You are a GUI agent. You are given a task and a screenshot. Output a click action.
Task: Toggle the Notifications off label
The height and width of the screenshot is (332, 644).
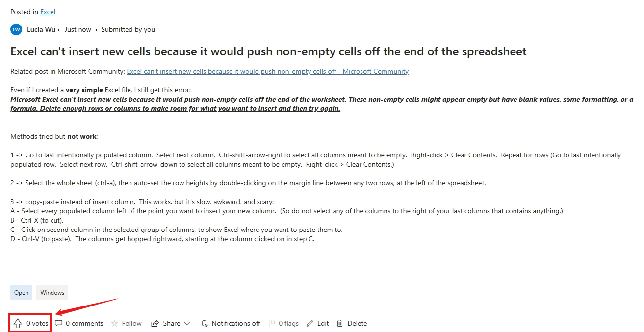click(236, 323)
